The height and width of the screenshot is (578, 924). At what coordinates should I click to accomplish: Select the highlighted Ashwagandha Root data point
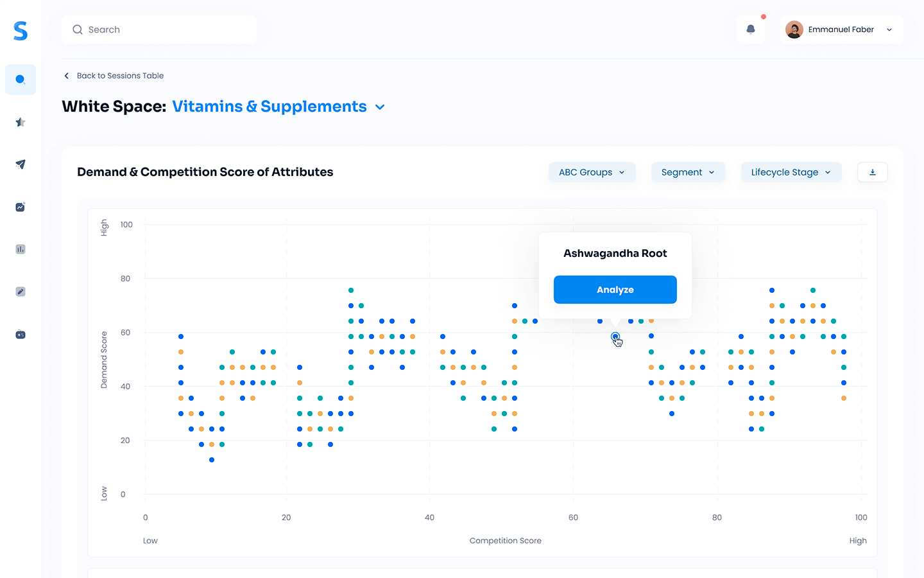pyautogui.click(x=615, y=337)
